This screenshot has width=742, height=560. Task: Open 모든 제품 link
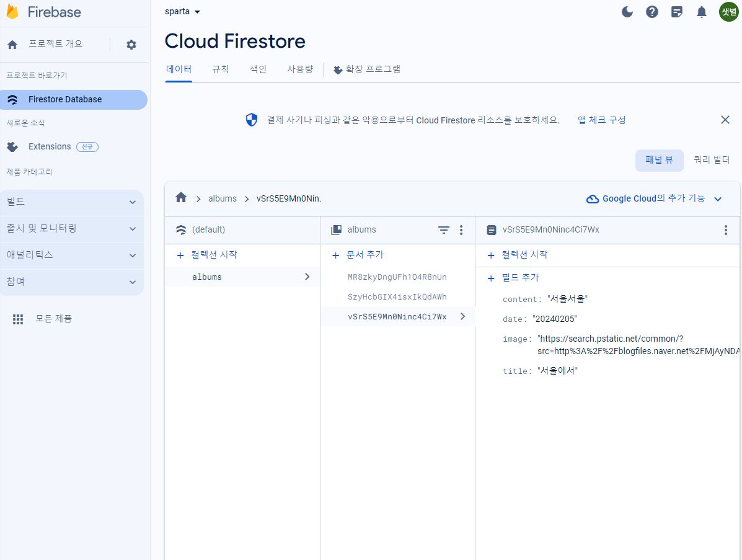tap(53, 319)
